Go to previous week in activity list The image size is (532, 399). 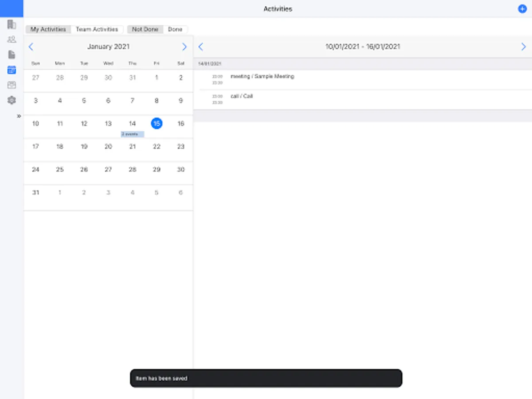tap(200, 47)
